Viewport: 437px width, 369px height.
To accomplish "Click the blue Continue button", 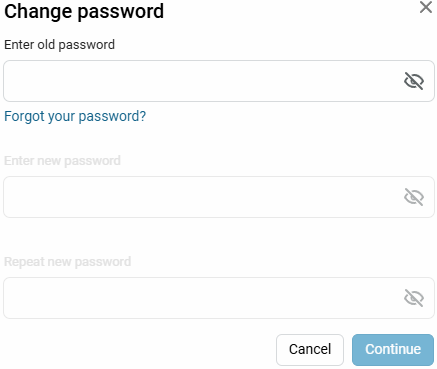I will pos(393,350).
